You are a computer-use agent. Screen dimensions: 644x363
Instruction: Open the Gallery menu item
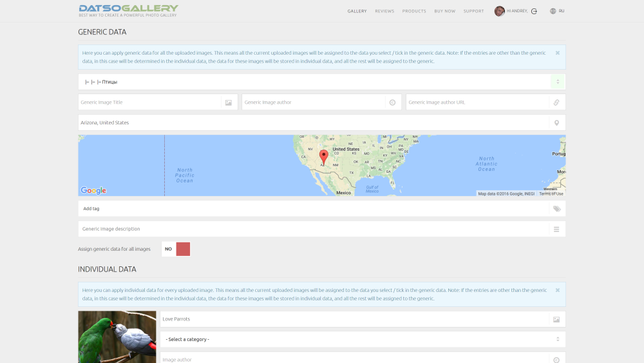point(357,11)
